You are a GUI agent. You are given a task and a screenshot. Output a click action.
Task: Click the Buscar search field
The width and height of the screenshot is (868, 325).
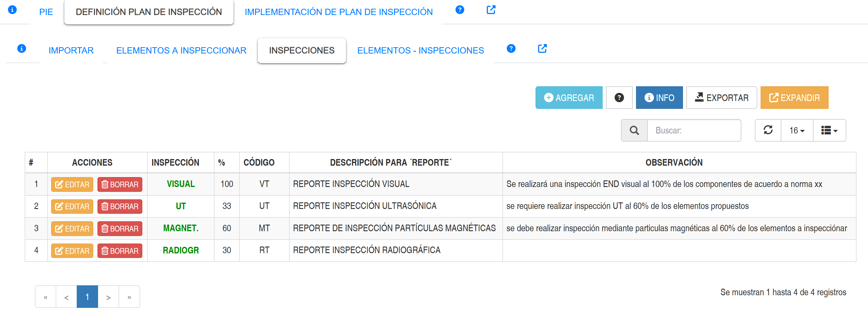point(694,130)
